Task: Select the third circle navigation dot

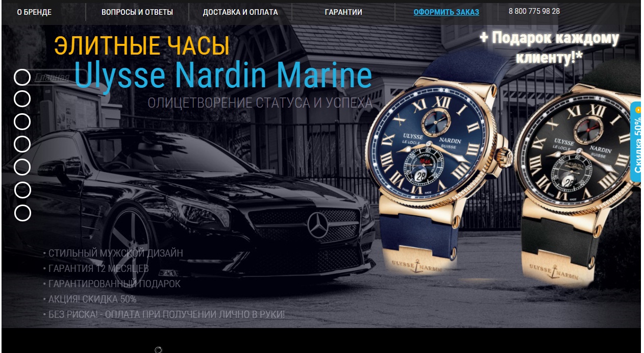Action: pyautogui.click(x=22, y=122)
